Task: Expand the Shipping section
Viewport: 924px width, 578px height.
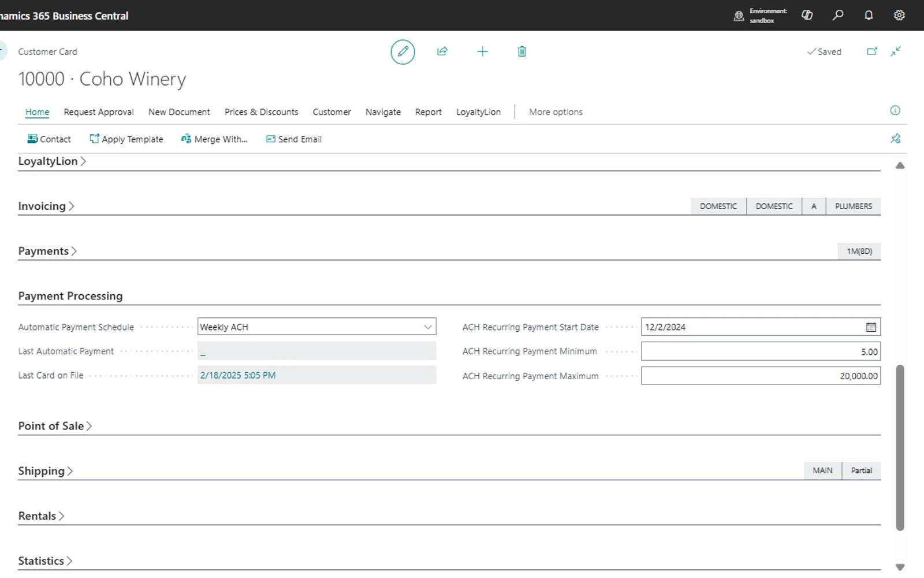Action: (45, 471)
